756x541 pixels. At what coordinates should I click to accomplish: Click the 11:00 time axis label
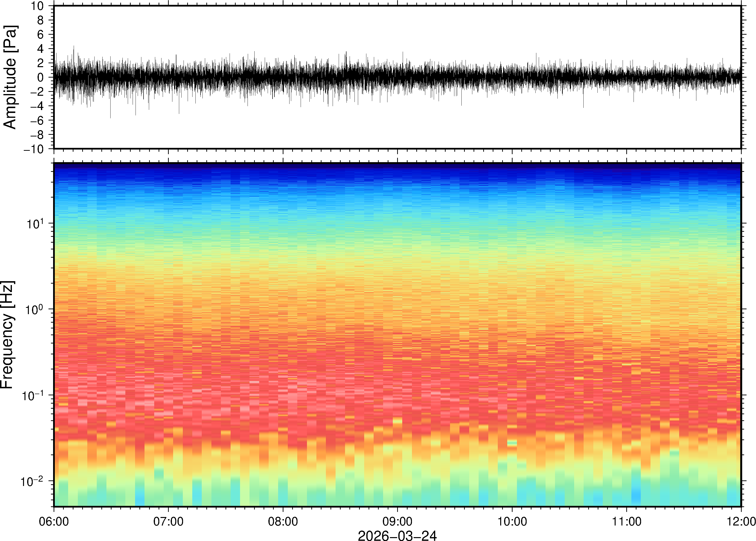[626, 521]
